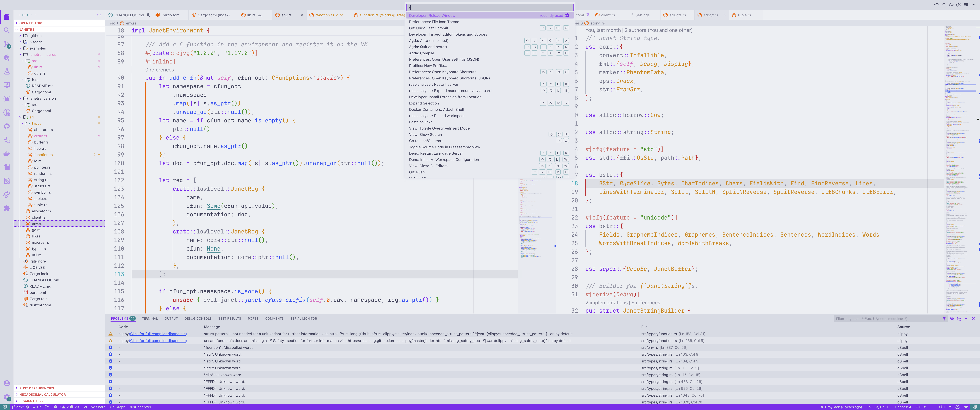Open the Search view in activity bar
This screenshot has height=410, width=980.
[6, 30]
